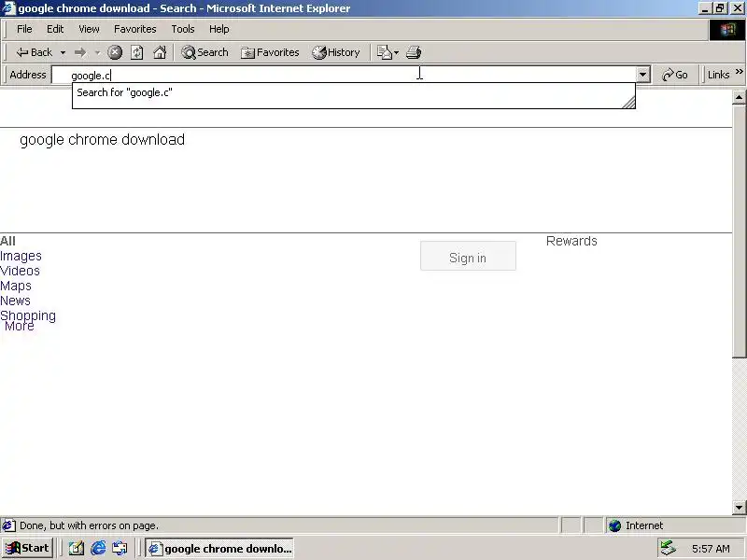The width and height of the screenshot is (747, 560).
Task: Open the File menu
Action: pos(24,29)
